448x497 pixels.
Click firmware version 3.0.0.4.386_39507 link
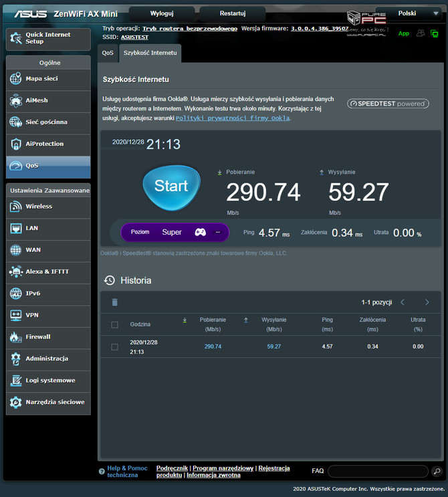pyautogui.click(x=320, y=29)
